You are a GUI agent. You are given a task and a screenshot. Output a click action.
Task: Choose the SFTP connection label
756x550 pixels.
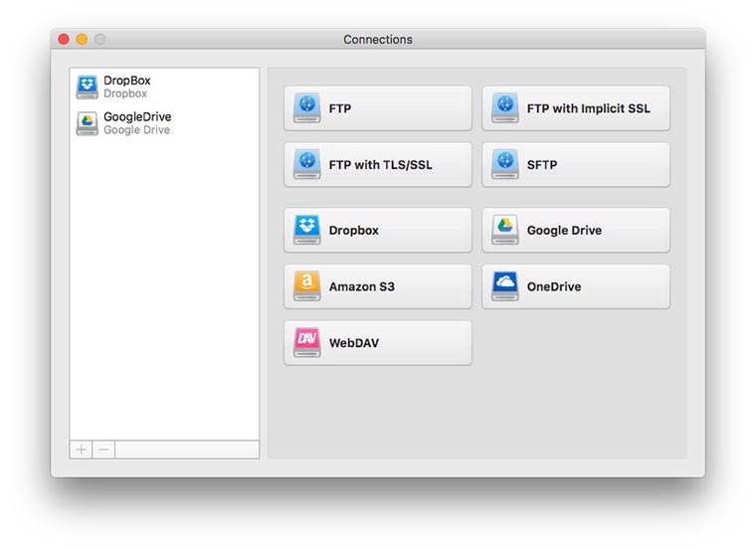click(542, 165)
